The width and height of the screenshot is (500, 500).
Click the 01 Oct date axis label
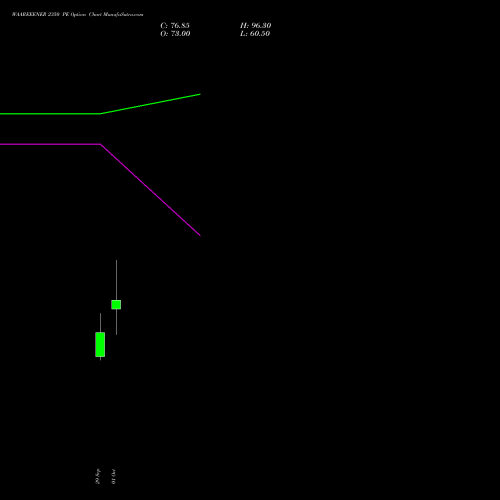(x=114, y=476)
